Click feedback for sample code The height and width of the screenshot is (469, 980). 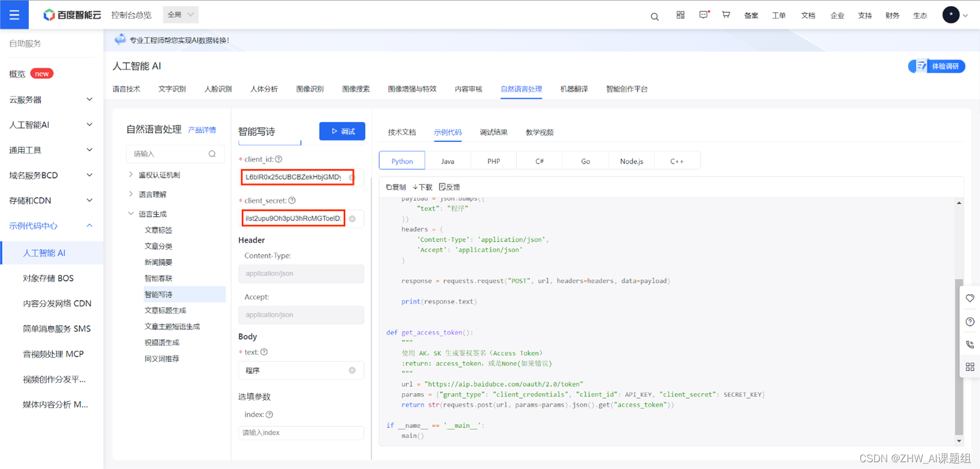coord(450,187)
